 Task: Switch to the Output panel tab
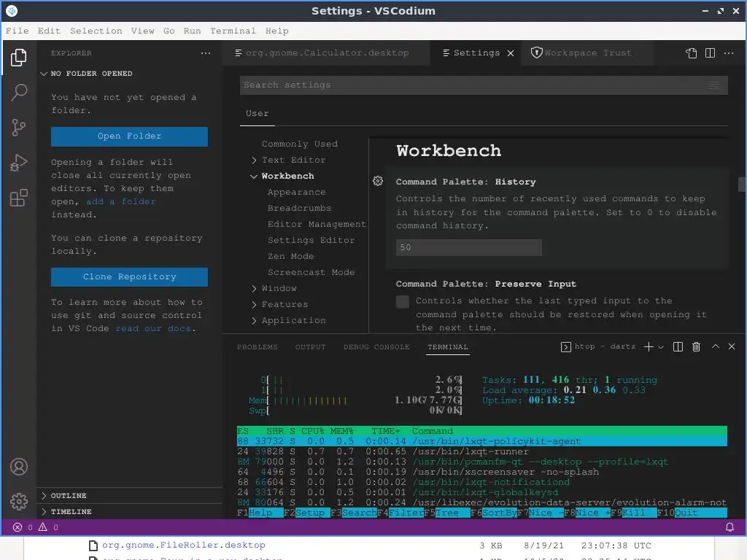pyautogui.click(x=310, y=346)
